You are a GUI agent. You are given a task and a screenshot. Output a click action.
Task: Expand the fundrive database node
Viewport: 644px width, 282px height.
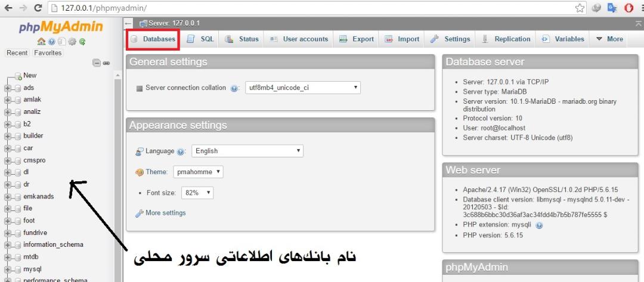point(7,233)
